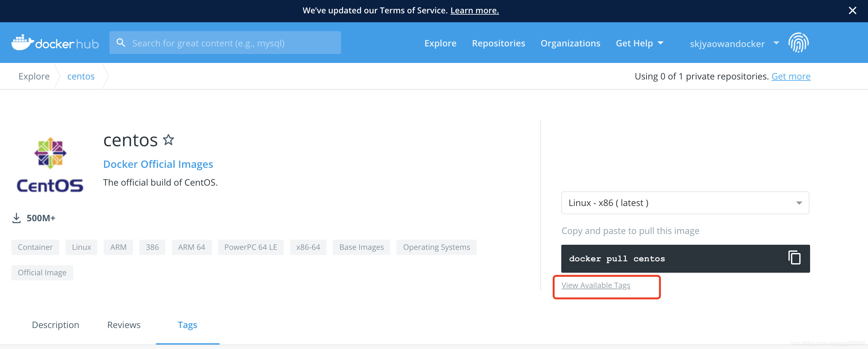
Task: Click the Container category chip
Action: point(35,247)
